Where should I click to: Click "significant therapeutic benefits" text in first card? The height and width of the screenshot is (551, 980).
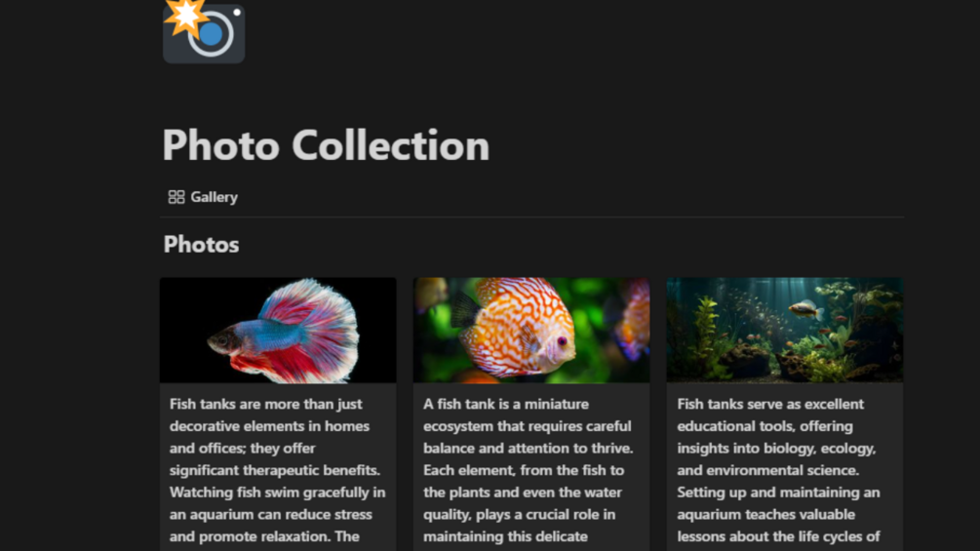click(274, 470)
